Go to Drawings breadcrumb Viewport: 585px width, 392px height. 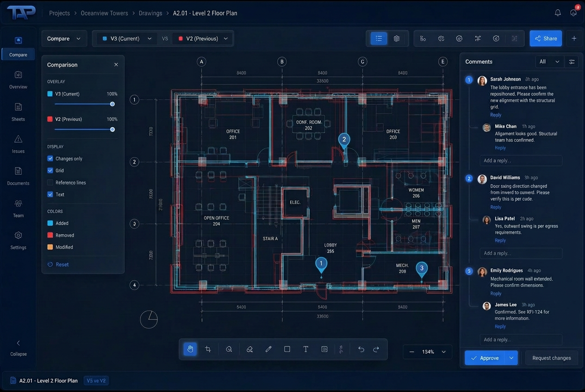pyautogui.click(x=150, y=13)
